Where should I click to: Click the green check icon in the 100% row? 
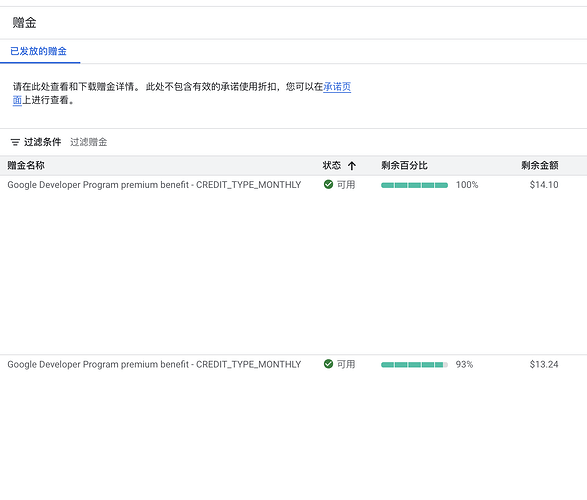point(328,185)
